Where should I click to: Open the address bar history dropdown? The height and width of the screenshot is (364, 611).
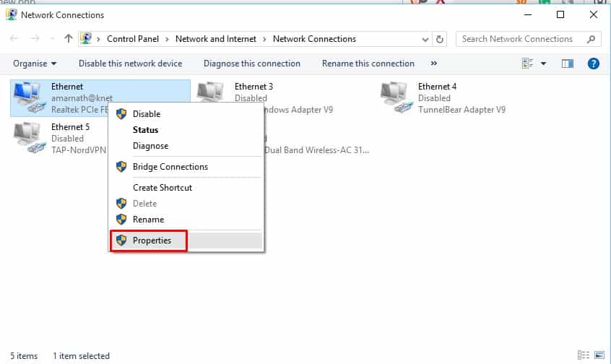[x=425, y=40]
